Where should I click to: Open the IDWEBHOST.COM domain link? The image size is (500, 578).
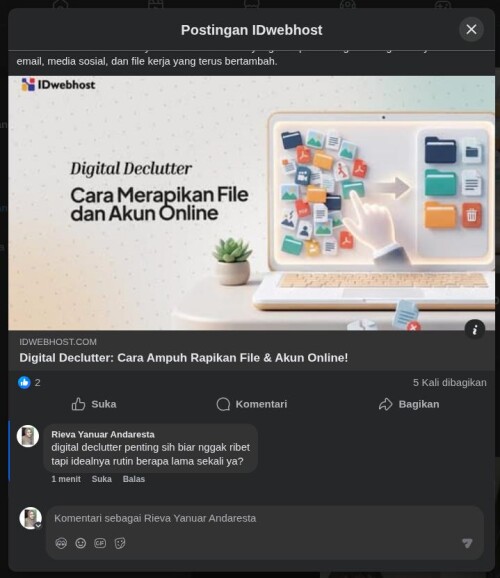tap(58, 342)
